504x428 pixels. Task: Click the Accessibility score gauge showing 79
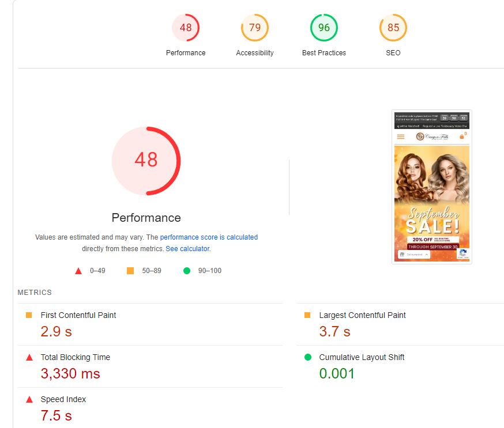pos(255,28)
